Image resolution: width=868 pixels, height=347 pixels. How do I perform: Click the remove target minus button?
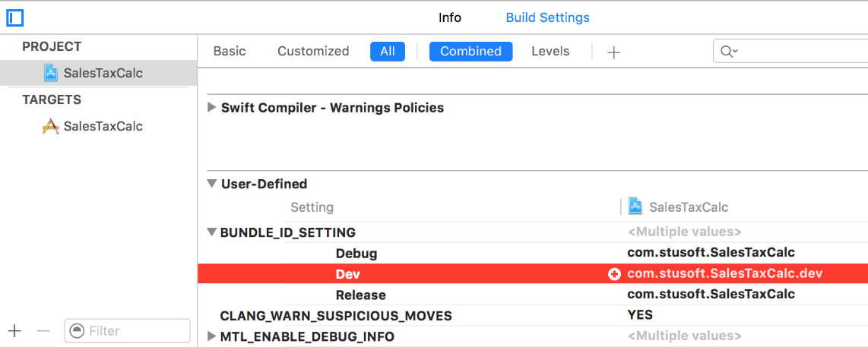[43, 330]
